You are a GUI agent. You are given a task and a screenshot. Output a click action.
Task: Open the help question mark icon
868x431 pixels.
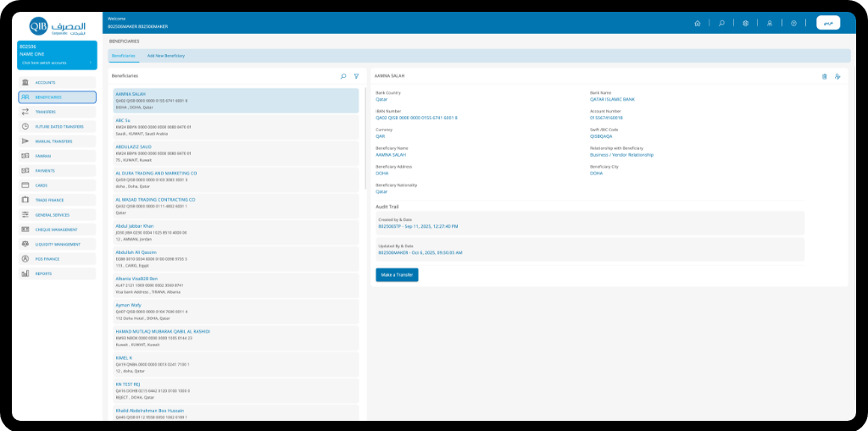pyautogui.click(x=793, y=23)
